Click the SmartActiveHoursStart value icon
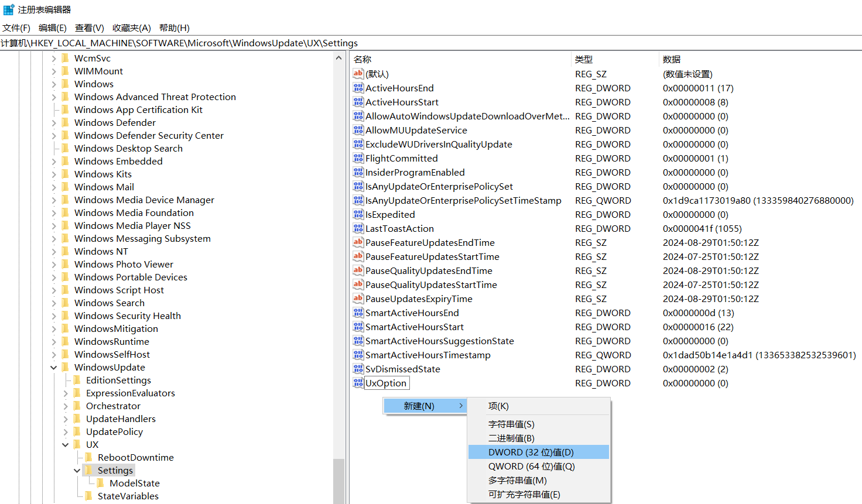The image size is (862, 504). [x=358, y=327]
